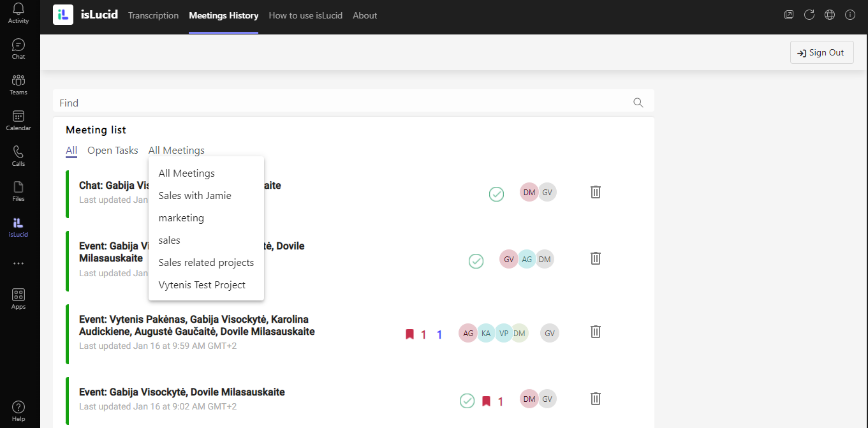Refresh the isLucid meetings view
This screenshot has width=868, height=428.
(809, 15)
